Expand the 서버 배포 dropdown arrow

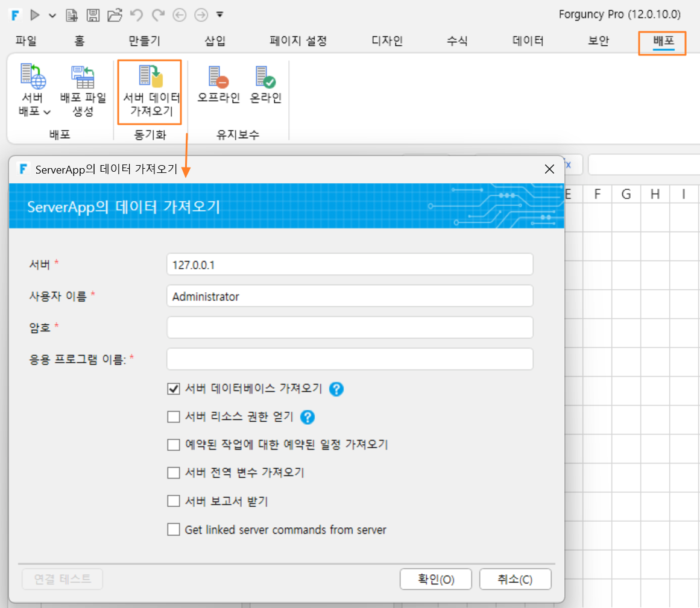pos(47,112)
